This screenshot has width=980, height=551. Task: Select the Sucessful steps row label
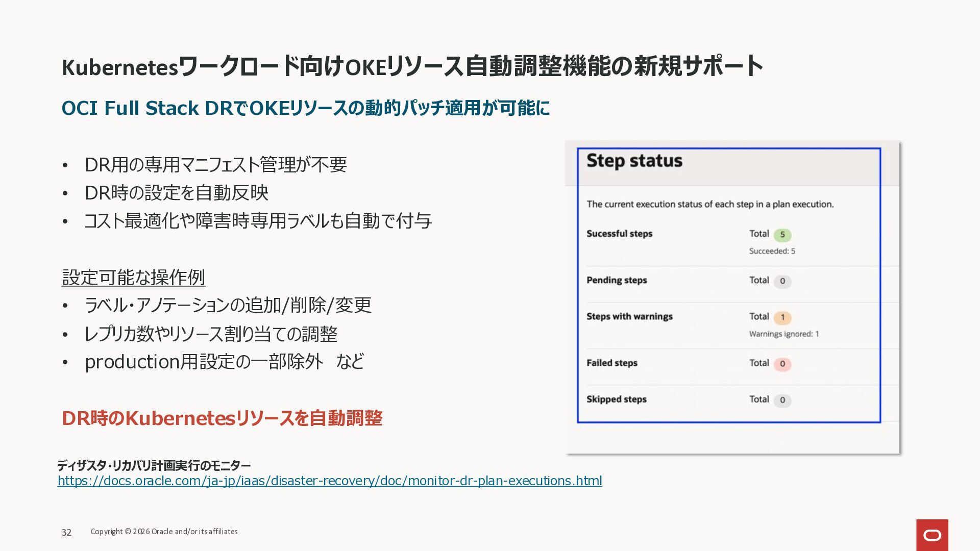click(619, 234)
